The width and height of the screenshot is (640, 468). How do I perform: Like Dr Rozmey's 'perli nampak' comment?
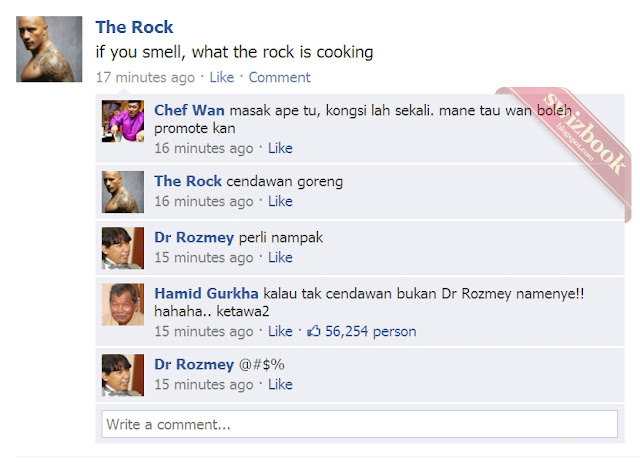tap(280, 257)
